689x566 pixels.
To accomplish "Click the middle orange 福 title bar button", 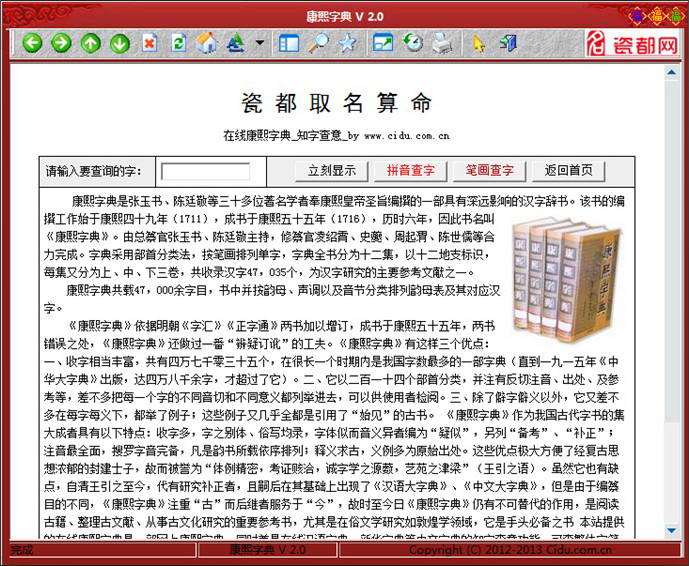I will point(657,16).
